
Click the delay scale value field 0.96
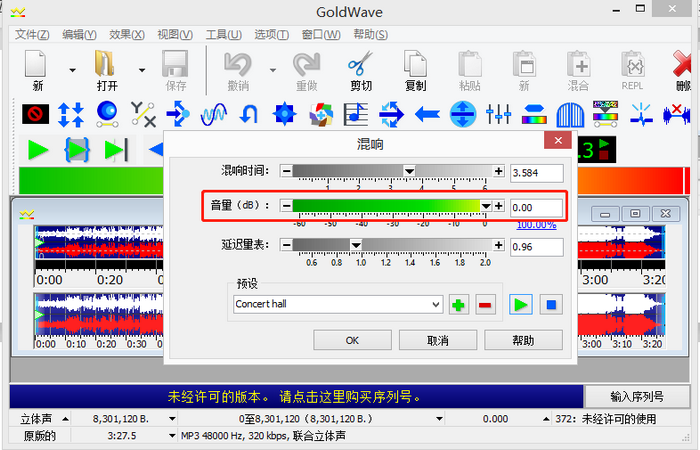pyautogui.click(x=535, y=246)
